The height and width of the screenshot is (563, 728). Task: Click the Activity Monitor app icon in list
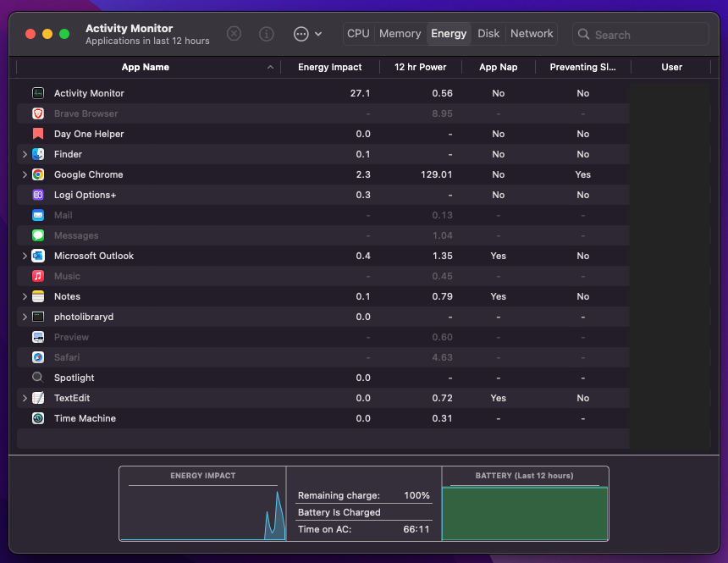[38, 93]
